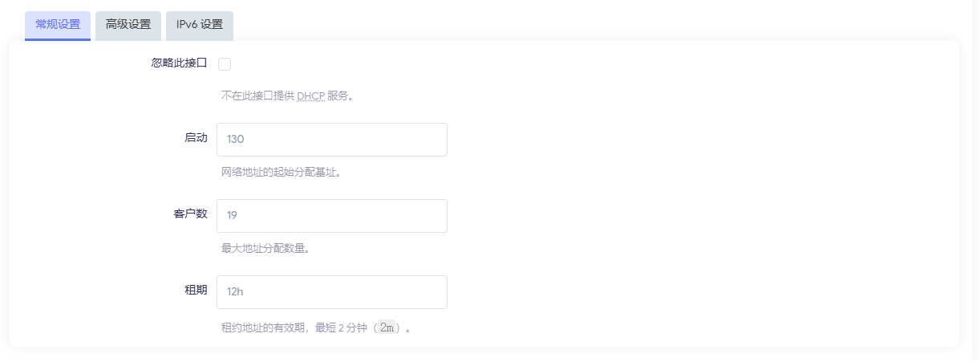Open the 高级设置 tab

128,25
